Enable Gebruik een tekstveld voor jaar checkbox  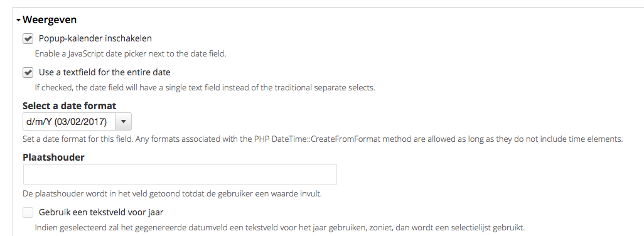[28, 213]
